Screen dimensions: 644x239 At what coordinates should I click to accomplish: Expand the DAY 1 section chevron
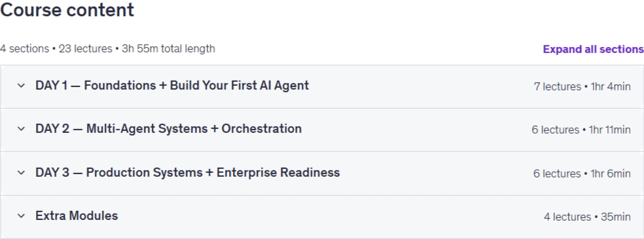(x=21, y=85)
